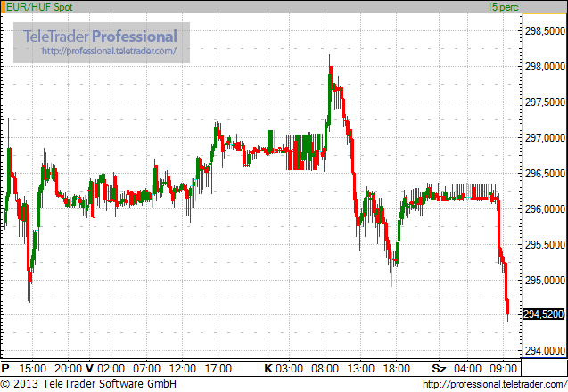Image resolution: width=568 pixels, height=392 pixels.
Task: Click the 2013 TeleTrader Software GmbH copyright text
Action: (x=89, y=384)
